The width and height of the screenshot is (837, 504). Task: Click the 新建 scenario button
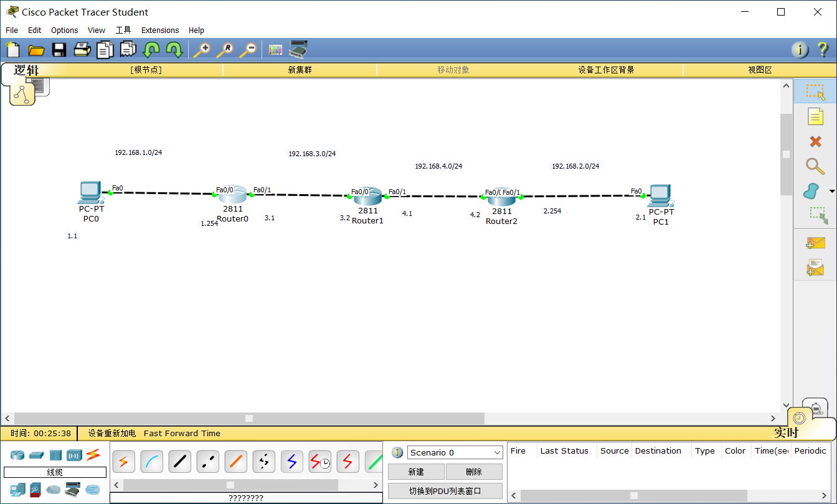(416, 472)
